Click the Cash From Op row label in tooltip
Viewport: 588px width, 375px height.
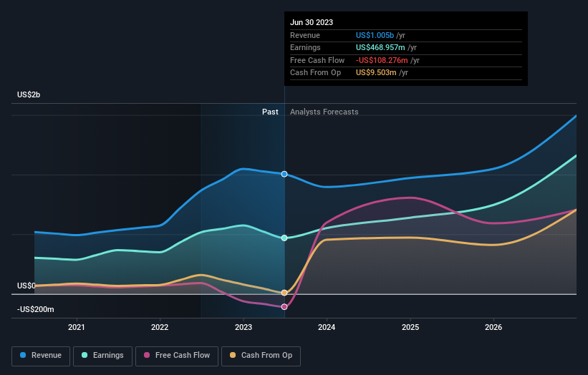click(315, 73)
